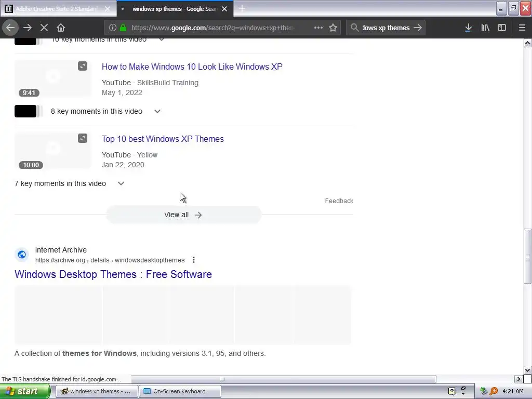
Task: Click the 'Jan 22, 2020' date text
Action: coord(123,165)
